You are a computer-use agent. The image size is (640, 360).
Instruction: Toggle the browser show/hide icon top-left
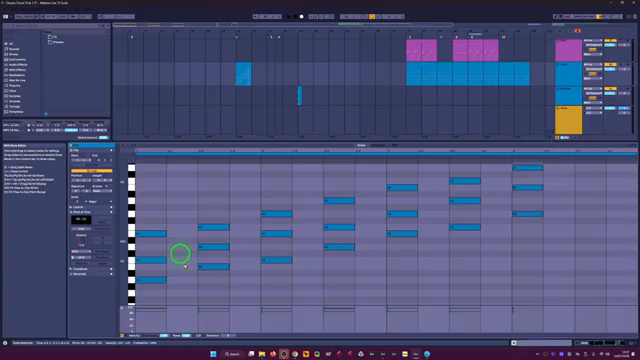pyautogui.click(x=6, y=17)
